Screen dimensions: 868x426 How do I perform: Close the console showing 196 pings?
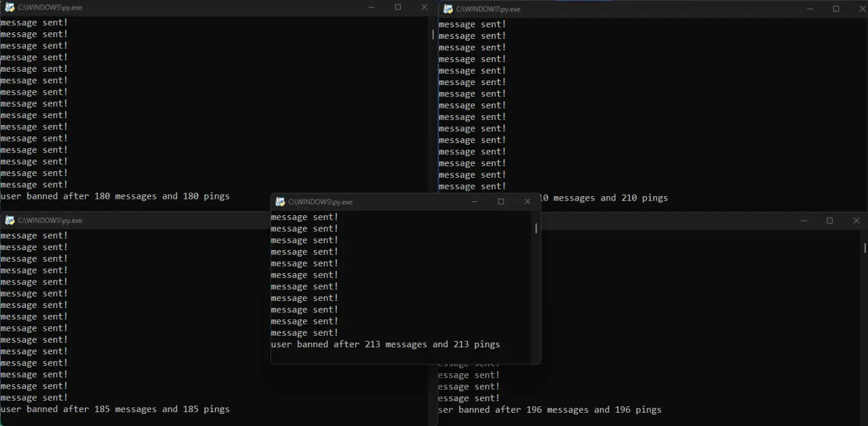pyautogui.click(x=856, y=221)
